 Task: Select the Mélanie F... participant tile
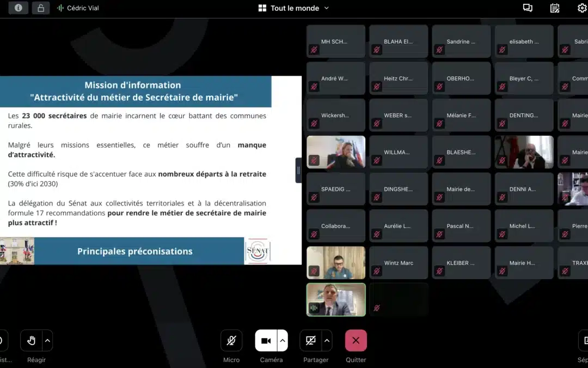click(461, 115)
